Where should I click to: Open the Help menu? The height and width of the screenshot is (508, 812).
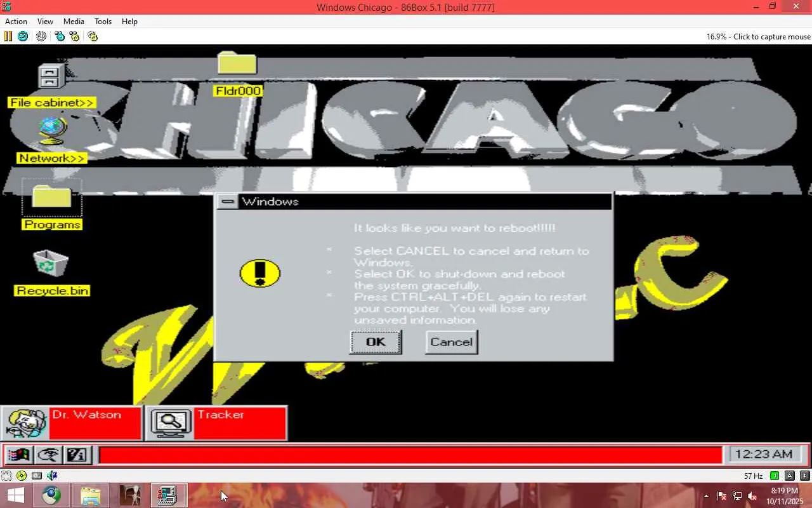[129, 21]
